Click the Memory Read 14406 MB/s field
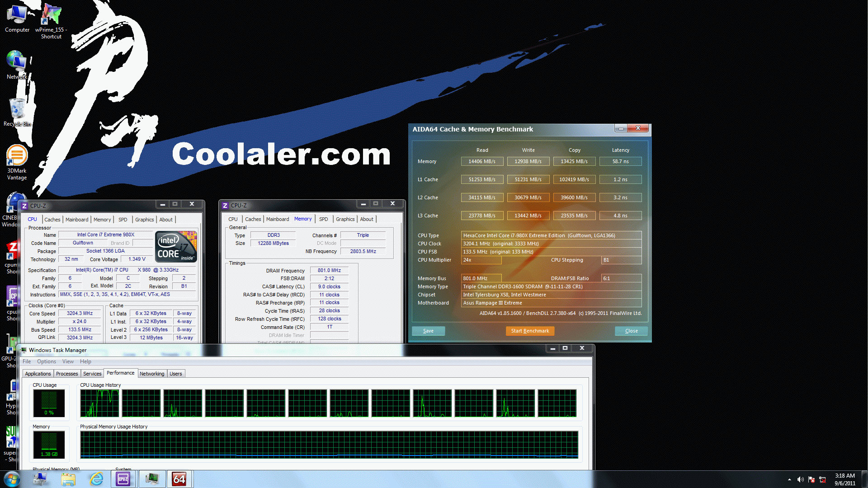The height and width of the screenshot is (488, 868). (x=482, y=161)
